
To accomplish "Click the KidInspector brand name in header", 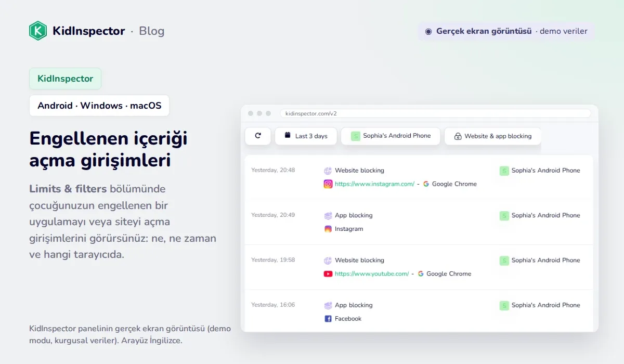I will click(89, 31).
